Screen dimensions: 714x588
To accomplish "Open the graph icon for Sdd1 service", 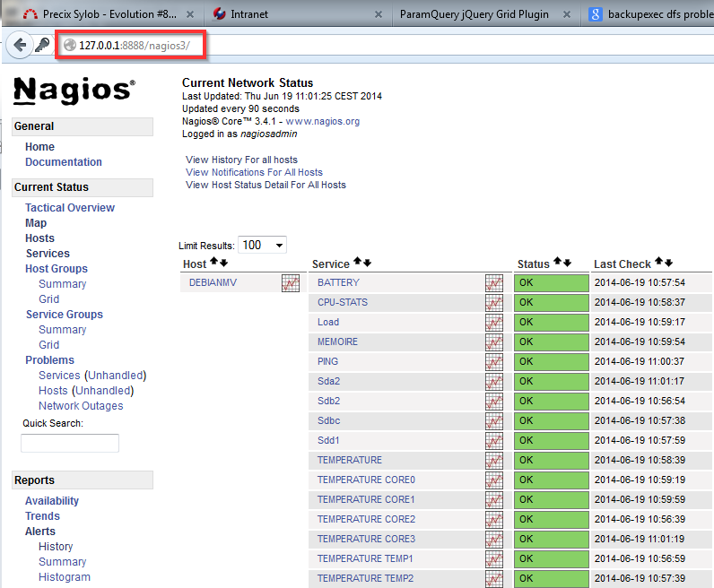I will coord(494,440).
